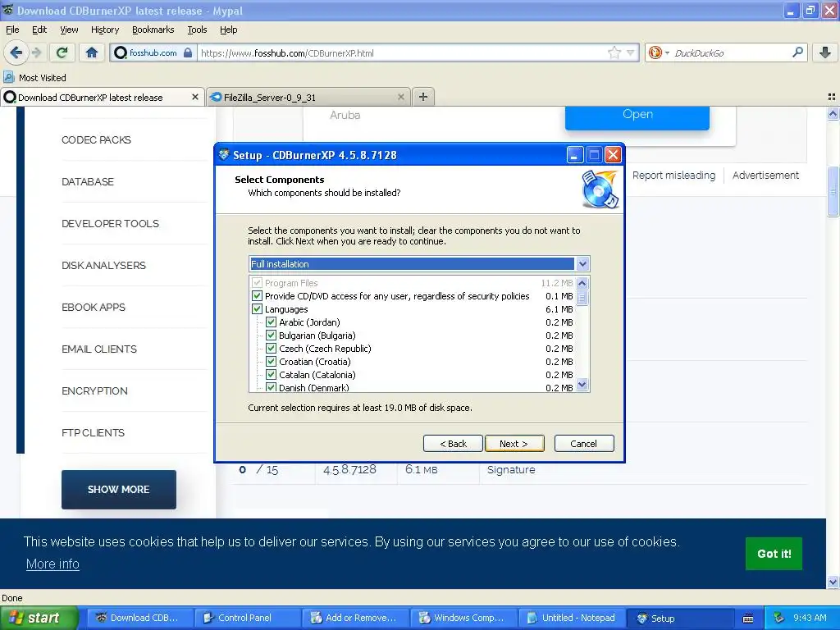Open the Full installation type dropdown

click(582, 263)
